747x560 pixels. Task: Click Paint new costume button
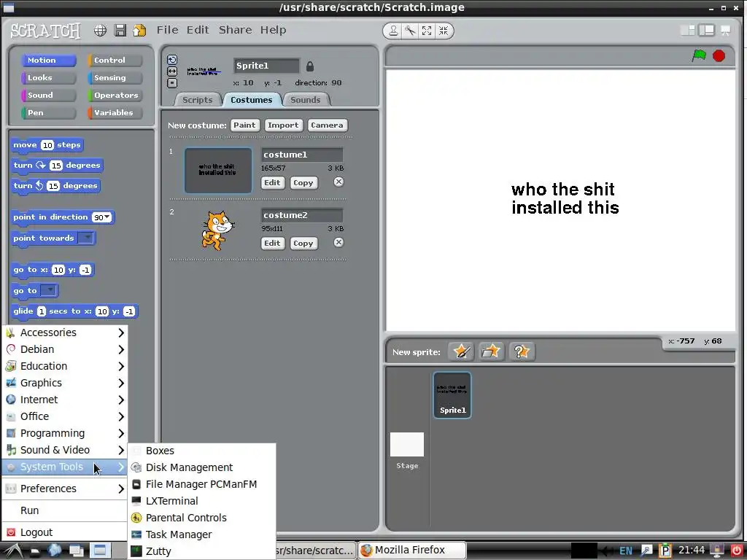coord(245,125)
